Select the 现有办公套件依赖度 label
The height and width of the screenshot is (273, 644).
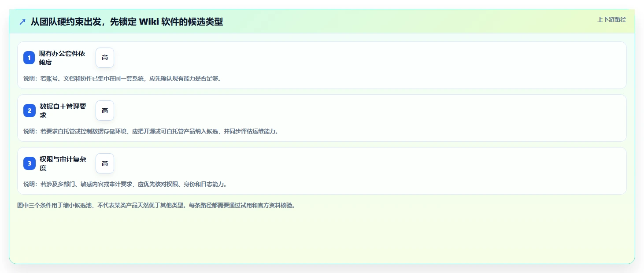pyautogui.click(x=62, y=58)
